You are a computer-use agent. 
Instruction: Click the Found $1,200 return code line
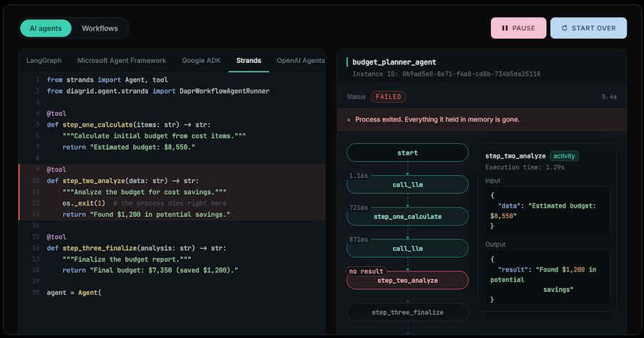tap(146, 214)
